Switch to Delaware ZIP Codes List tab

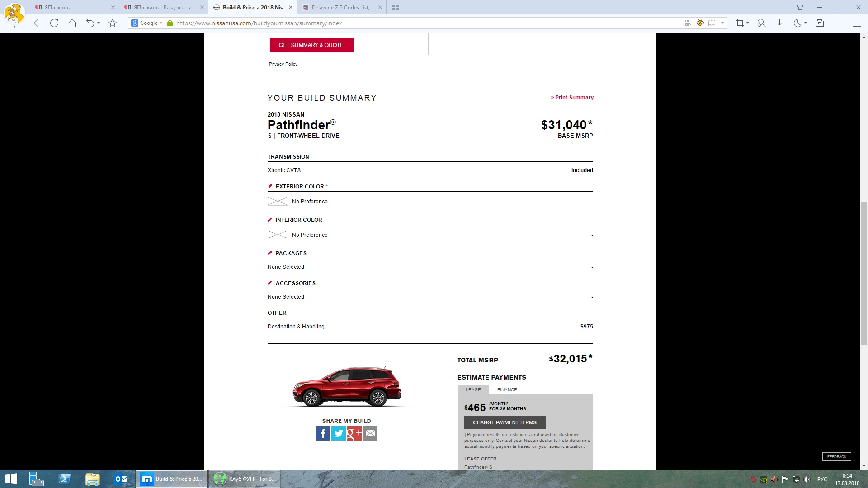(341, 7)
